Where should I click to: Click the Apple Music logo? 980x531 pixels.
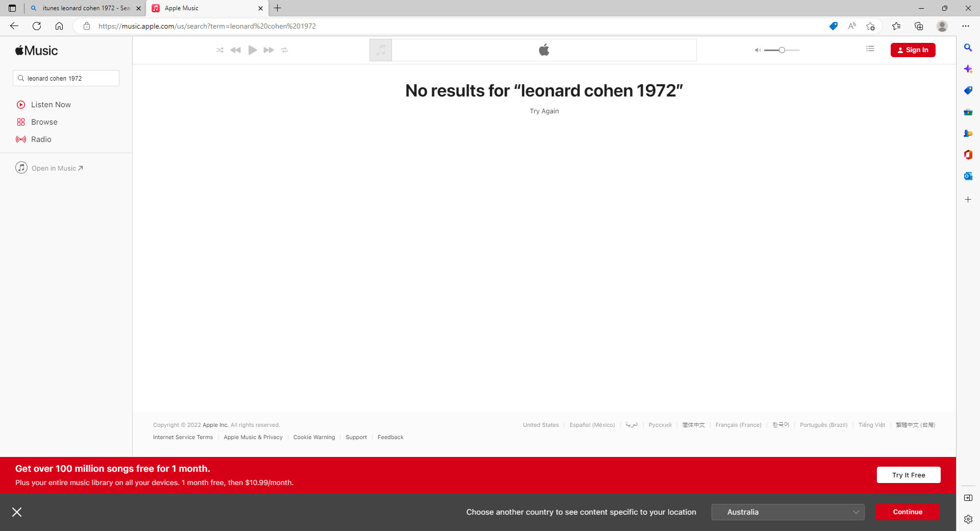36,51
